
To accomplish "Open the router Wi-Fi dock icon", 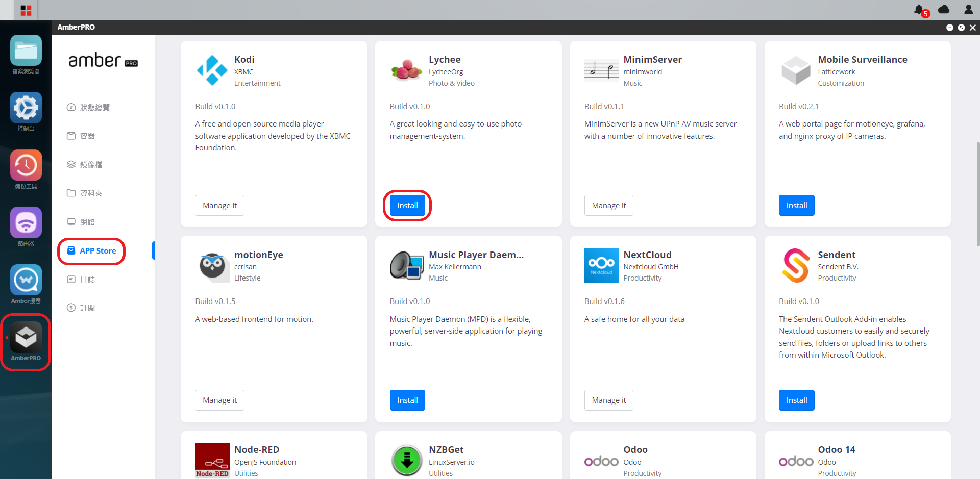I will (26, 222).
